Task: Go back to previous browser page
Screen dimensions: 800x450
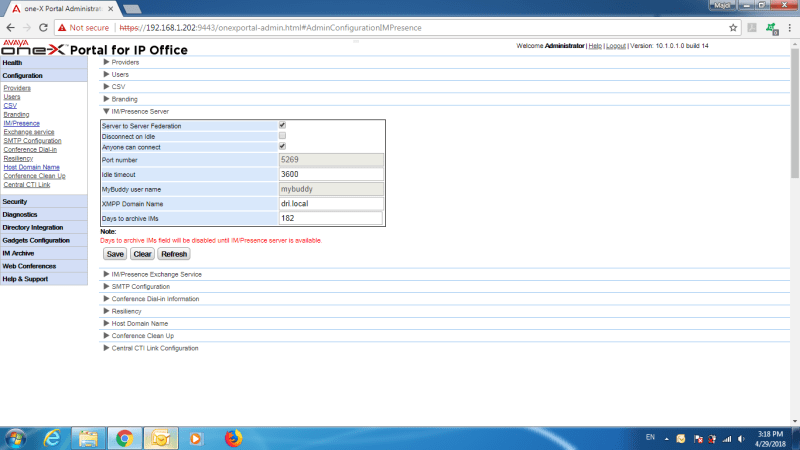Action: [10, 28]
